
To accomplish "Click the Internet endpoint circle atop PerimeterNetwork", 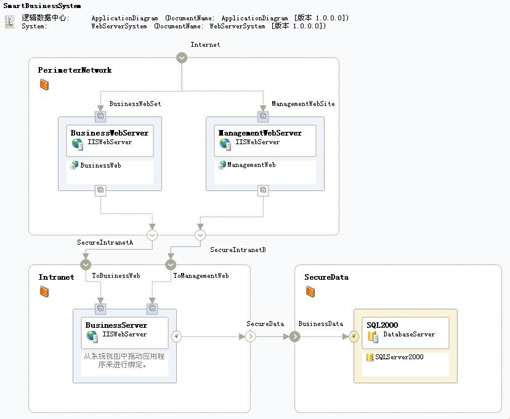I will [x=182, y=58].
